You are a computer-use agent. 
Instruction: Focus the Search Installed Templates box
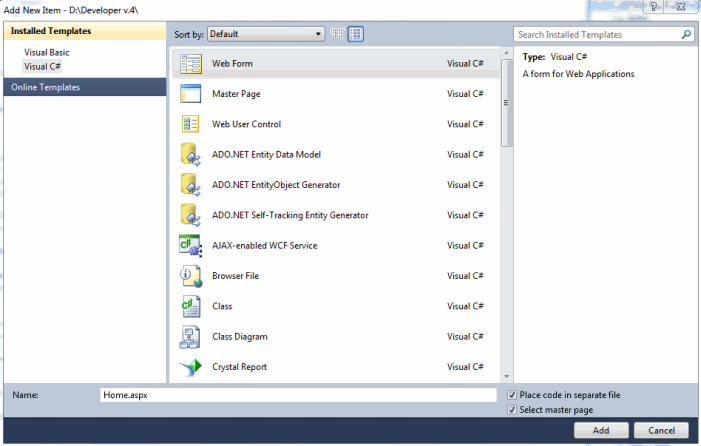click(x=604, y=34)
